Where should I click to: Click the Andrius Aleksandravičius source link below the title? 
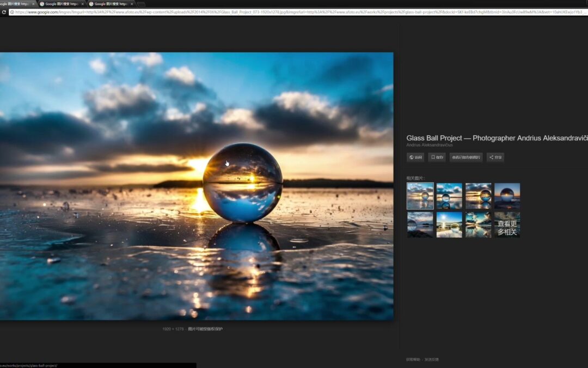[x=430, y=145]
